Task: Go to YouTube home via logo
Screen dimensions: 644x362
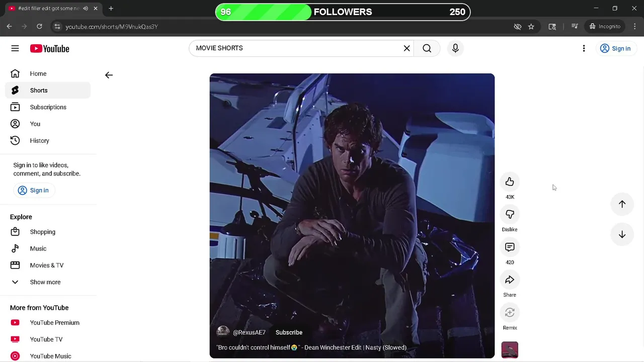Action: 49,48
